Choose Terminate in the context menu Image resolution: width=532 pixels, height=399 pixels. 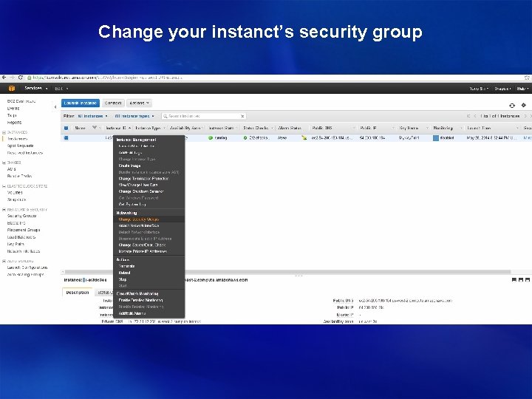[126, 266]
